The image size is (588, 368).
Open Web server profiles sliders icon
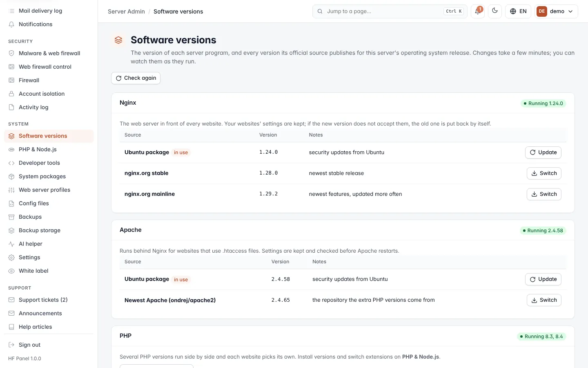tap(11, 190)
